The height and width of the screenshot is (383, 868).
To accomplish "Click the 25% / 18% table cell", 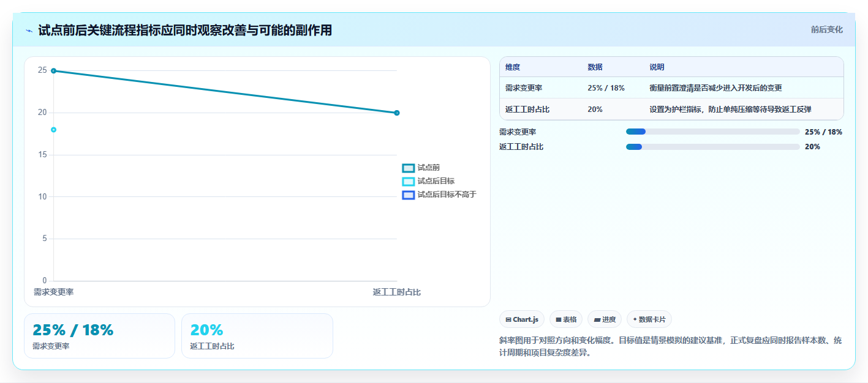I will pyautogui.click(x=606, y=88).
